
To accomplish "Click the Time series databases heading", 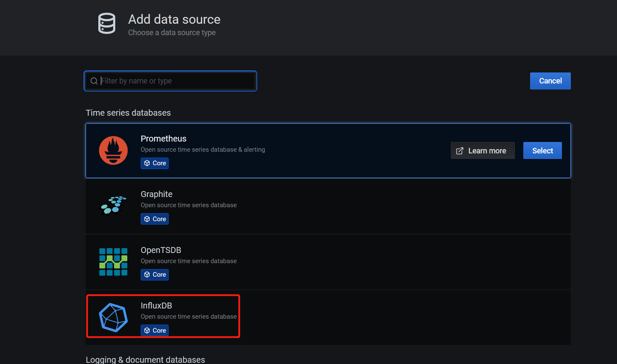I will [x=128, y=113].
